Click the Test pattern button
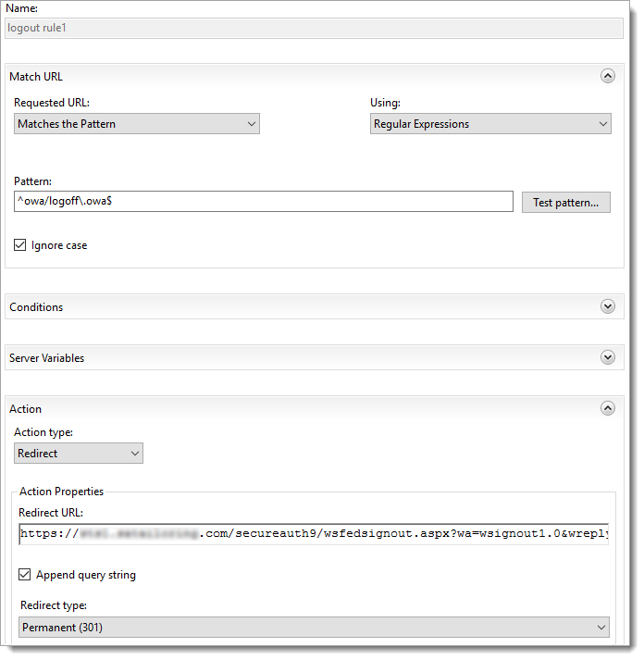This screenshot has width=644, height=660. tap(565, 203)
